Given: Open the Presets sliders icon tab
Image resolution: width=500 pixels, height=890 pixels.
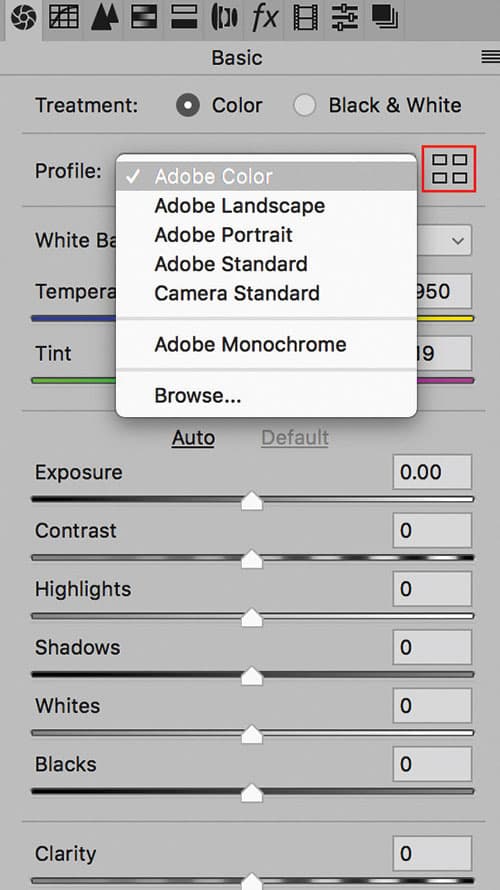Looking at the screenshot, I should [345, 18].
